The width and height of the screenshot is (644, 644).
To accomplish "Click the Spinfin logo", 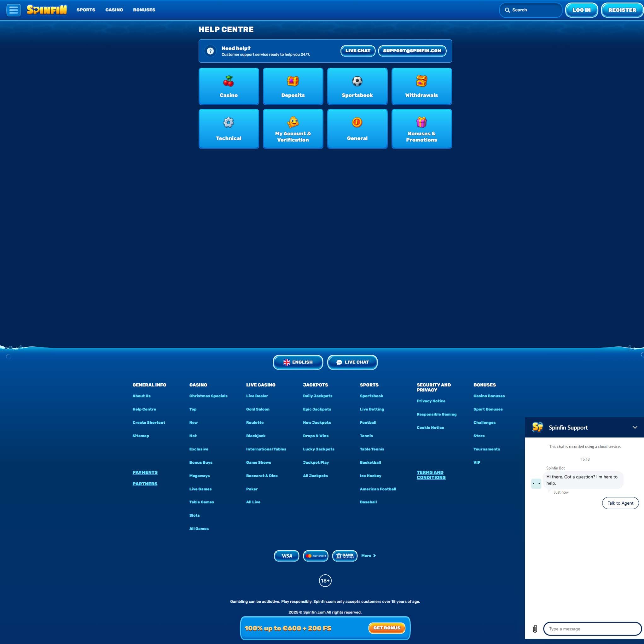I will point(47,10).
